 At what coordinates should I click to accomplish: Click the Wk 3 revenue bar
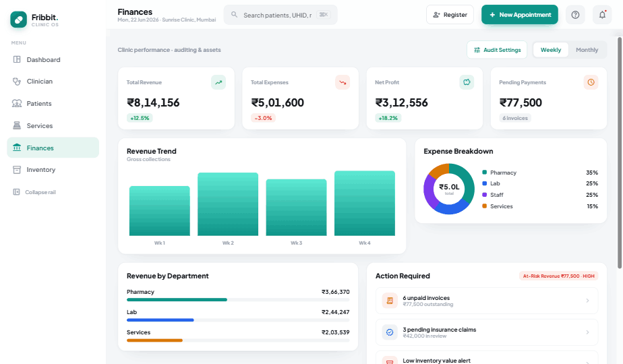(x=297, y=208)
